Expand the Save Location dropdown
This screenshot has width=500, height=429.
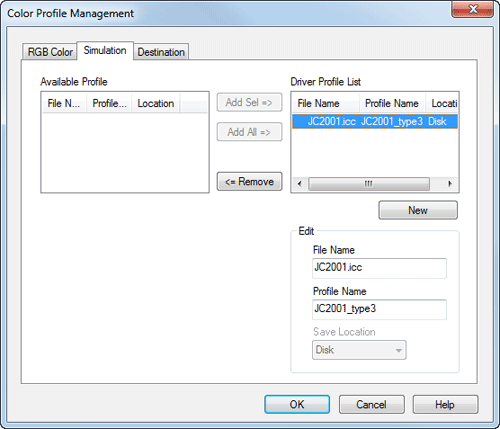coord(359,350)
